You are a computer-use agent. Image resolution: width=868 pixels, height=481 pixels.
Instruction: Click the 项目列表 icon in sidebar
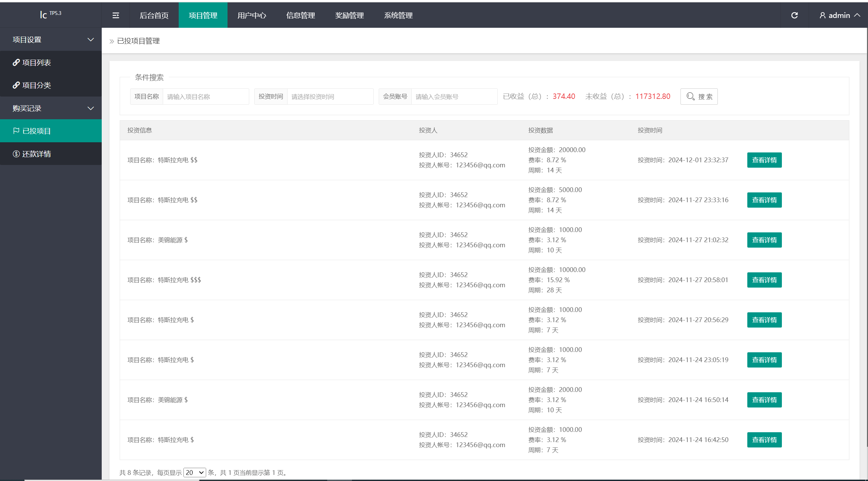coord(15,62)
